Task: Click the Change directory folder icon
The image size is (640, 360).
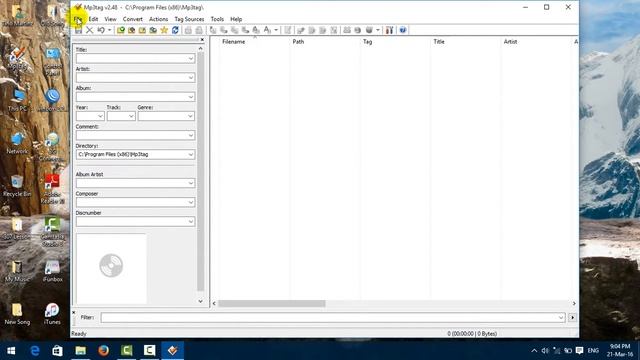Action: [x=121, y=30]
